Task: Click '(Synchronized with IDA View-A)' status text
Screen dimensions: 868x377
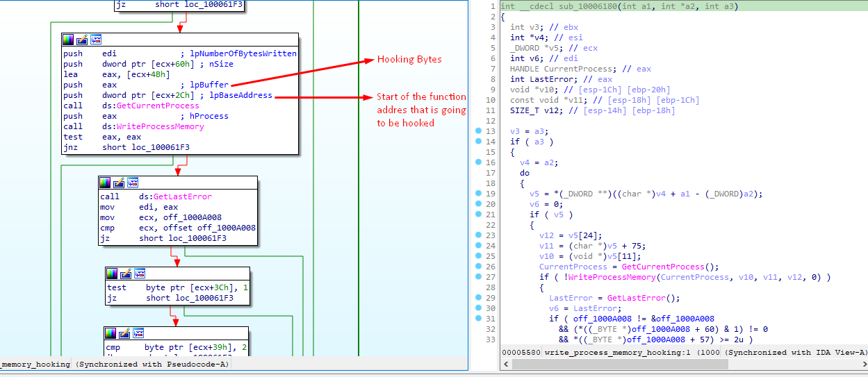Action: coord(796,353)
